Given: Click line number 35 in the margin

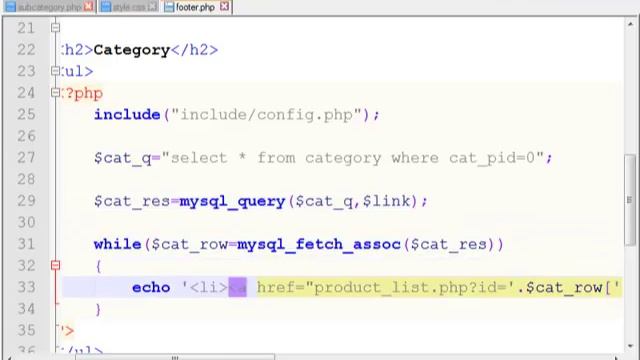Looking at the screenshot, I should [26, 330].
